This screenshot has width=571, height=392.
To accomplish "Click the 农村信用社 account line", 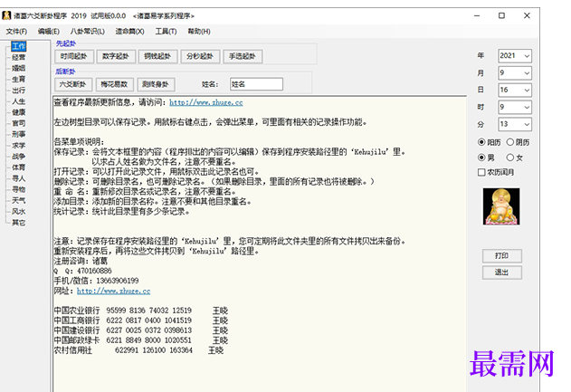I will (138, 350).
